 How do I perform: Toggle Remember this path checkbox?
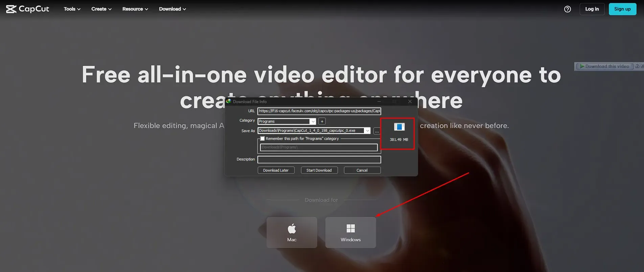pyautogui.click(x=262, y=139)
